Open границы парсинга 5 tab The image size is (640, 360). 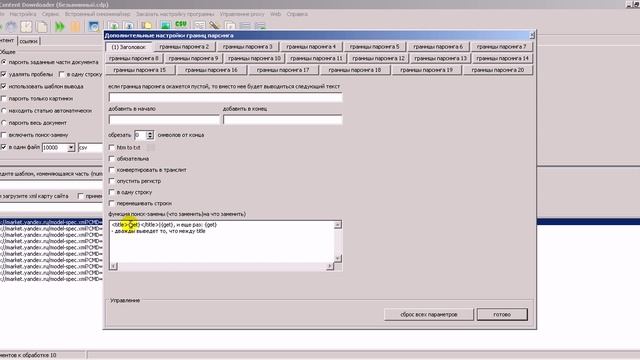[374, 47]
